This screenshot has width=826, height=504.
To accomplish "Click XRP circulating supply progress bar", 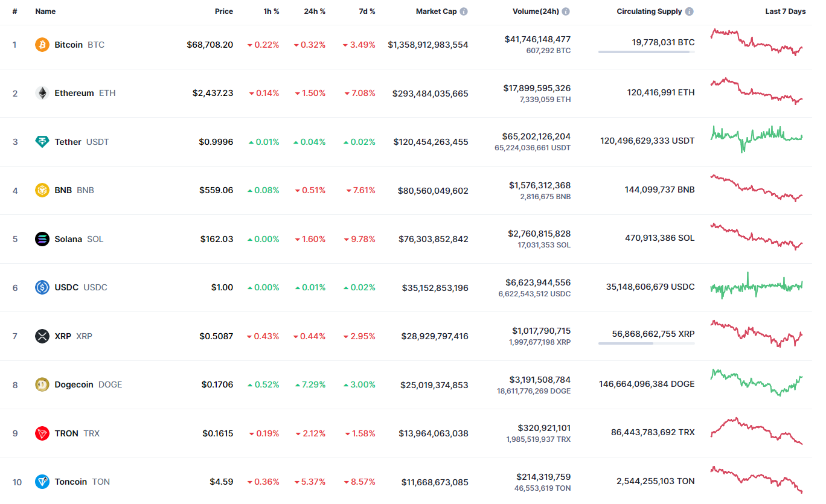I will tap(646, 343).
